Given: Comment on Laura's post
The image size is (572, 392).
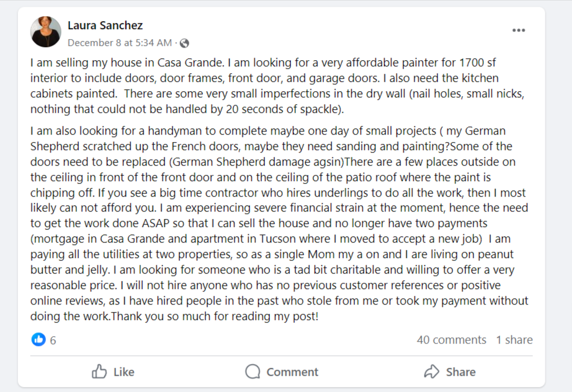Looking at the screenshot, I should (x=280, y=372).
